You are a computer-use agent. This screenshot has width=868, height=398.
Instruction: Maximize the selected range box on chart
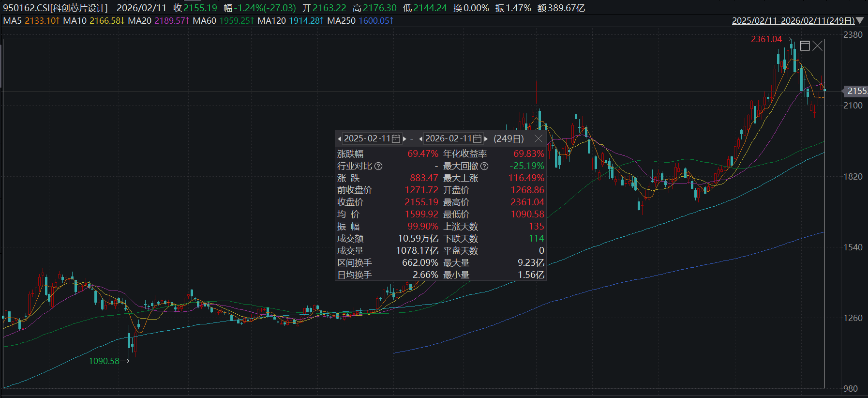(805, 46)
